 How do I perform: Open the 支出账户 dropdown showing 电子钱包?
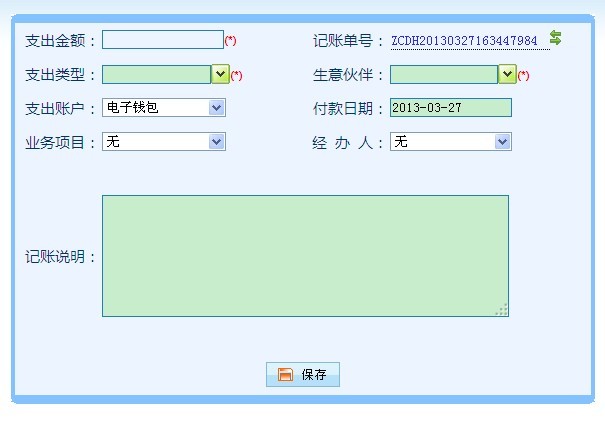tap(164, 108)
